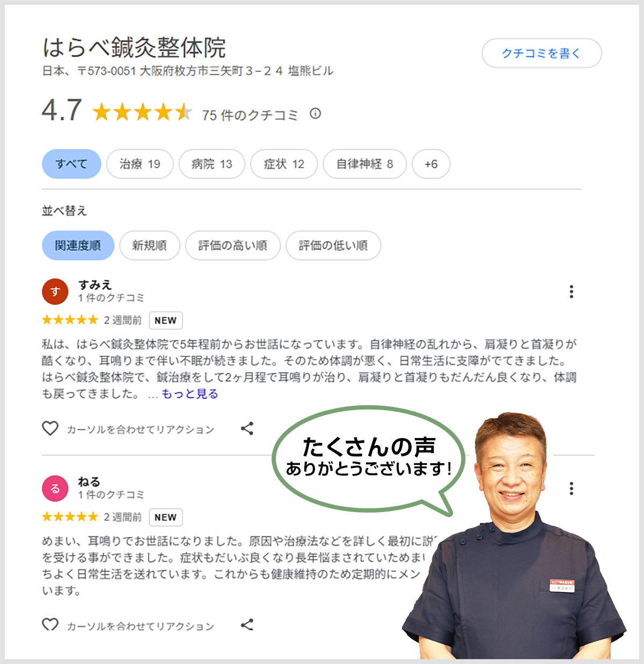Filter reviews by 治療 19 chip

pos(140,164)
